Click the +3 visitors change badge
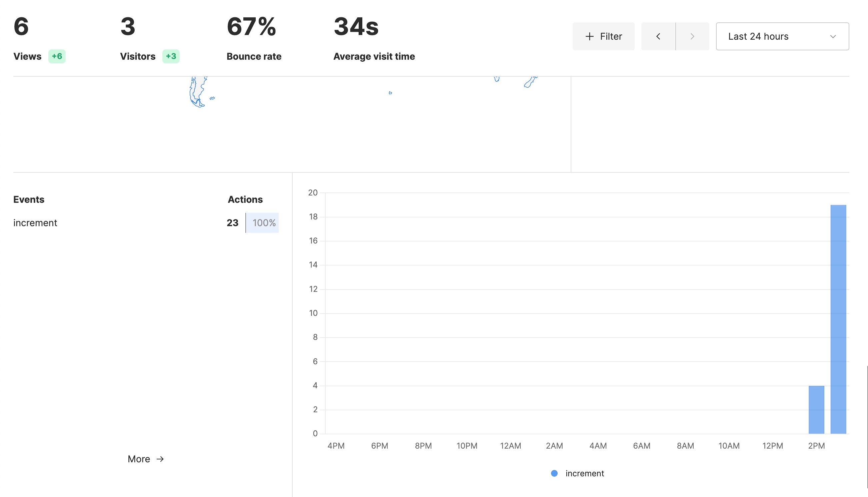Image resolution: width=868 pixels, height=497 pixels. pyautogui.click(x=171, y=56)
